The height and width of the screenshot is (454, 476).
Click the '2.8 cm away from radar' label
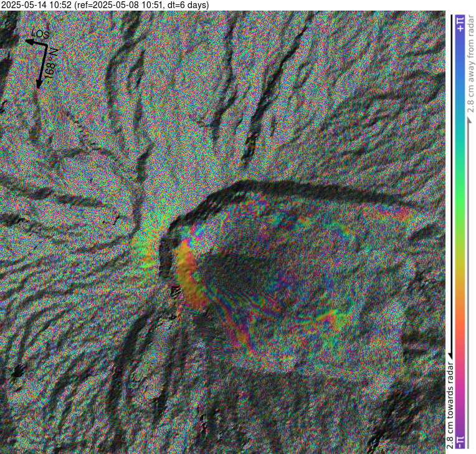[471, 64]
